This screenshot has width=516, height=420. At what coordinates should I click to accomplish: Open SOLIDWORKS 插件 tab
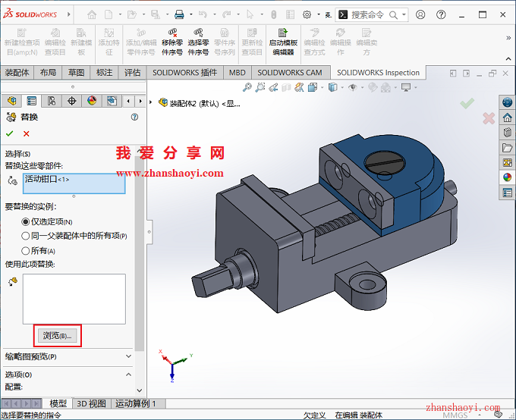[x=184, y=72]
